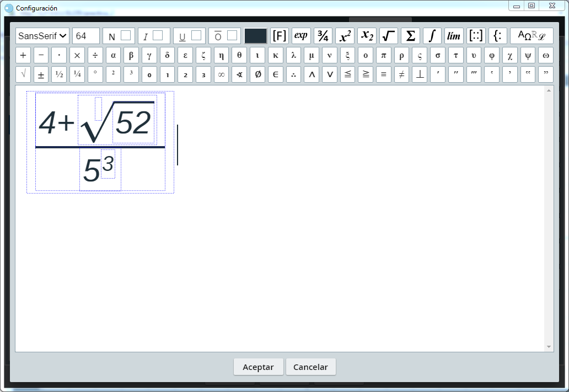Open the dark text color swatch
This screenshot has width=569, height=392.
coord(256,36)
